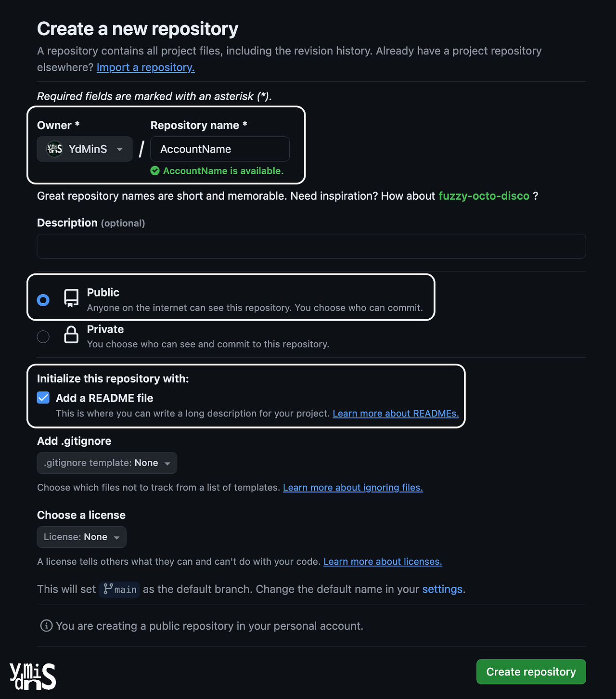Viewport: 616px width, 699px height.
Task: Click inside the Description field
Action: point(311,246)
